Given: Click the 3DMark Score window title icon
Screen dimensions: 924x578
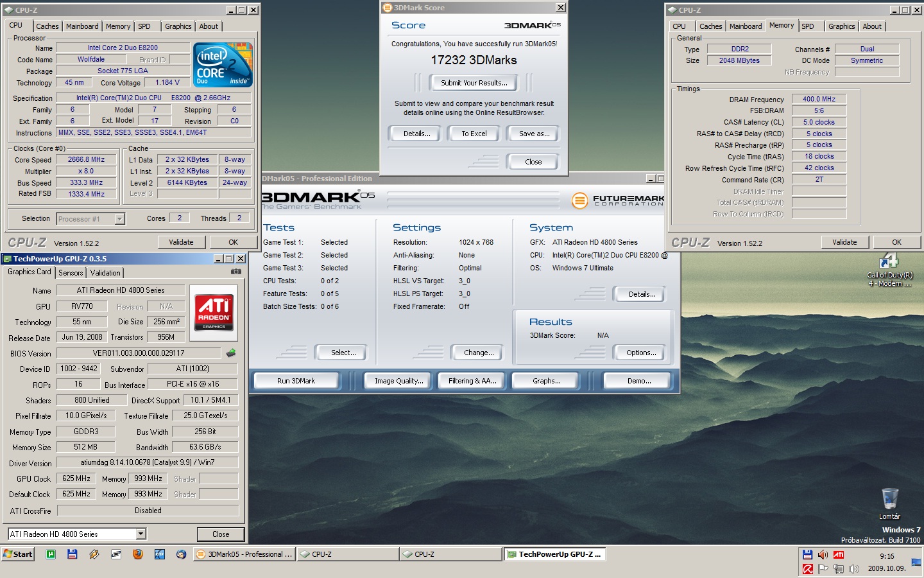Looking at the screenshot, I should coord(388,8).
